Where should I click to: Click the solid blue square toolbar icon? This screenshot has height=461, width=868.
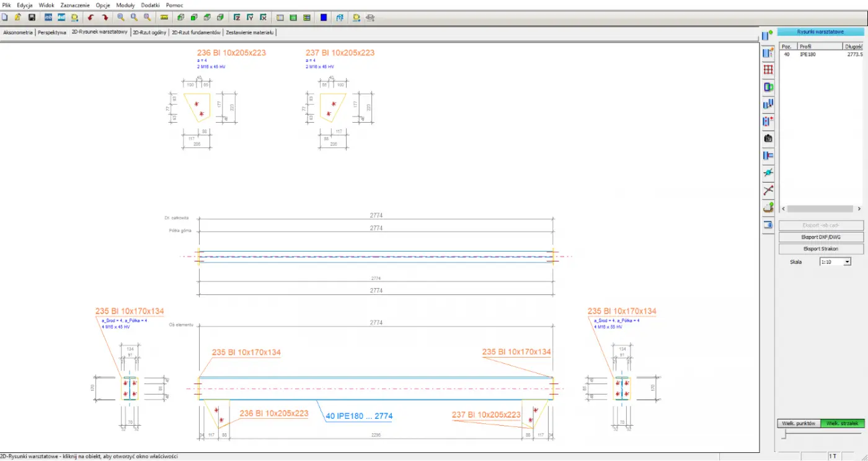(x=324, y=17)
